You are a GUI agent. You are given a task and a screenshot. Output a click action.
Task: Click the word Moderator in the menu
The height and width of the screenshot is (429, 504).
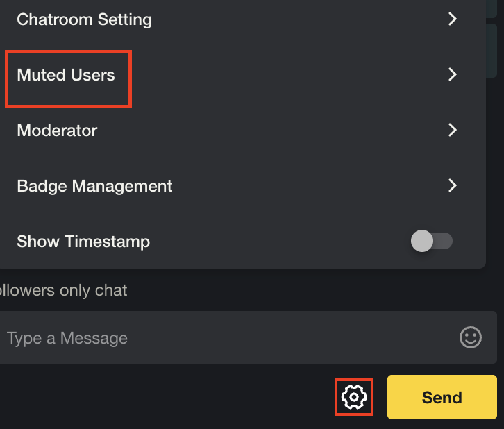[57, 131]
